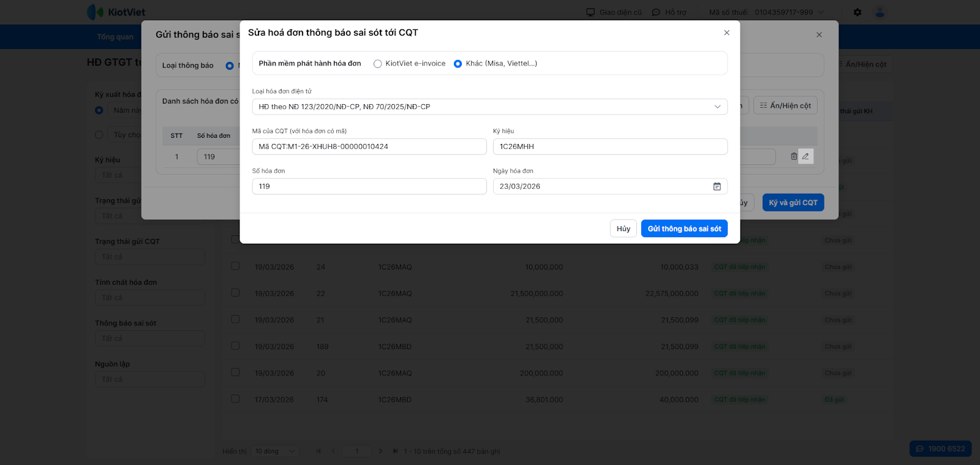
Task: Tick the checkbox for invoice row 21
Action: coord(235,319)
